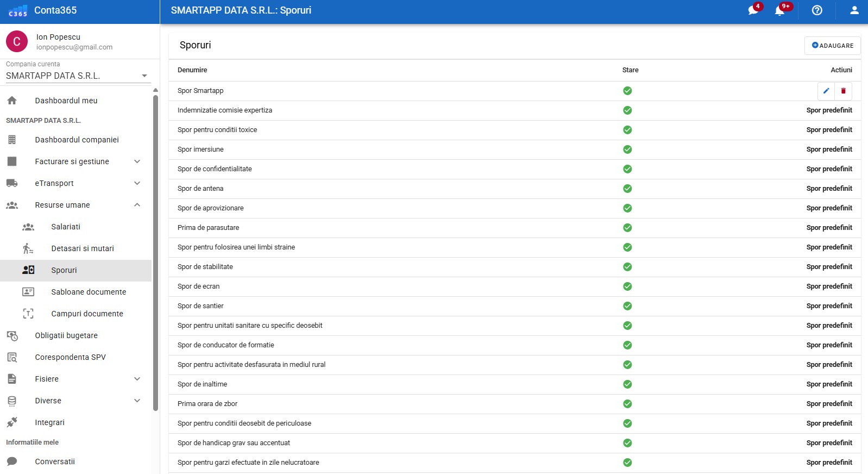This screenshot has width=868, height=474.
Task: Click the green status check for Spor Smartapp
Action: tap(627, 91)
